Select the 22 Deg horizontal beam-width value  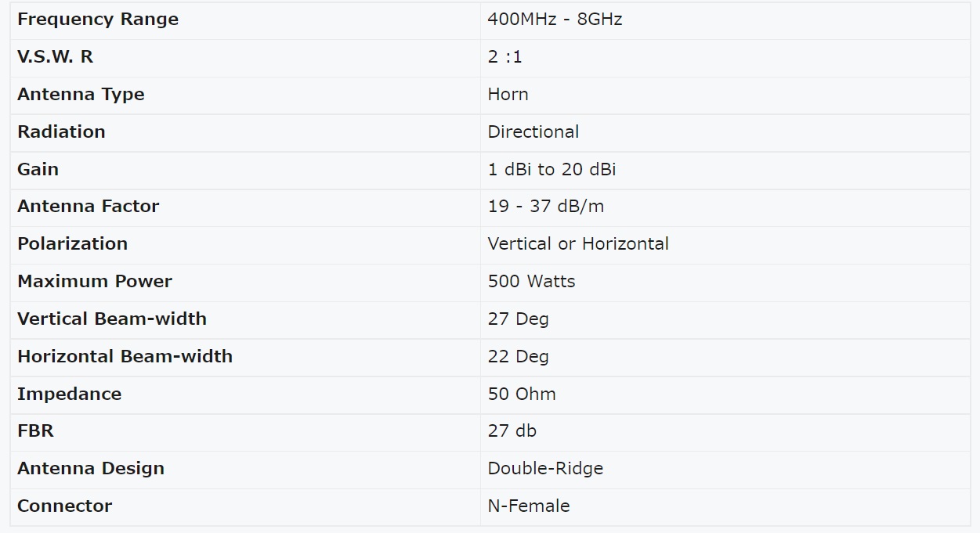518,357
